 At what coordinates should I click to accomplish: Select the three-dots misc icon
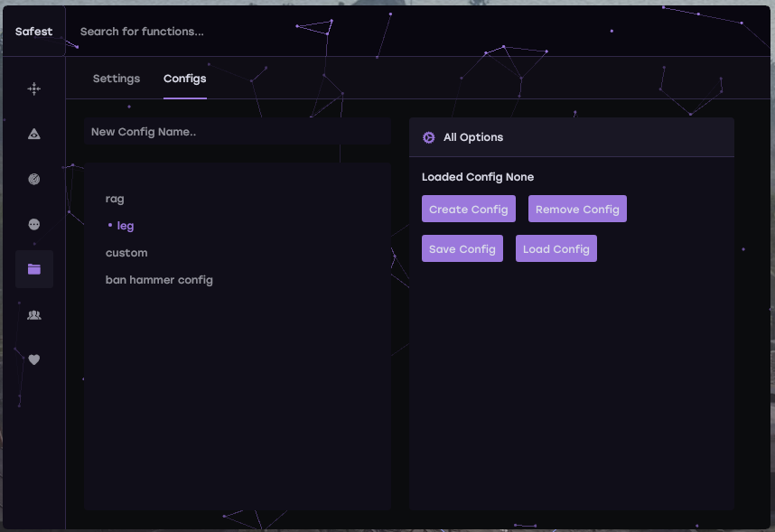34,224
